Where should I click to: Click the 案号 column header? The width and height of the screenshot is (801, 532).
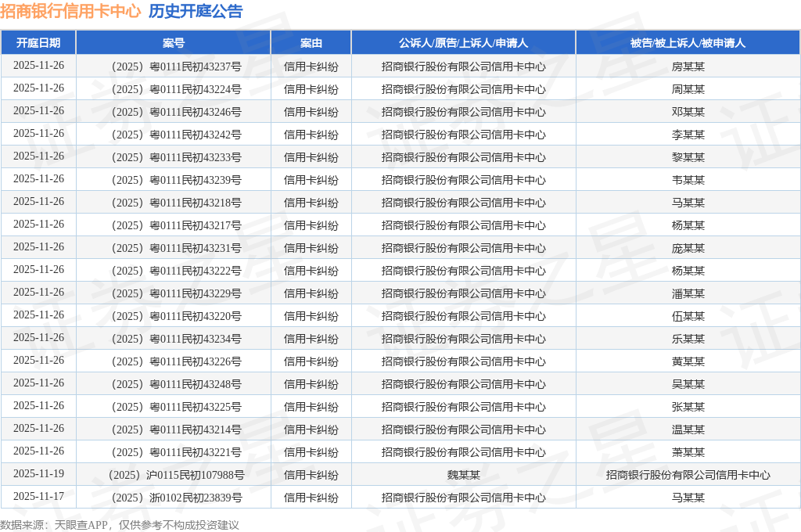(x=174, y=43)
